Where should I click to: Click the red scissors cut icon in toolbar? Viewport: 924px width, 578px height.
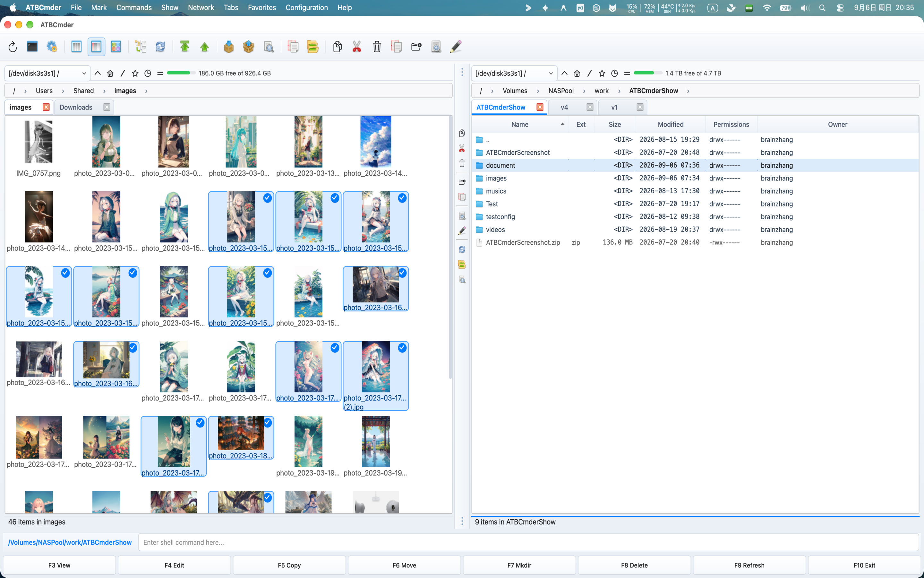coord(357,47)
